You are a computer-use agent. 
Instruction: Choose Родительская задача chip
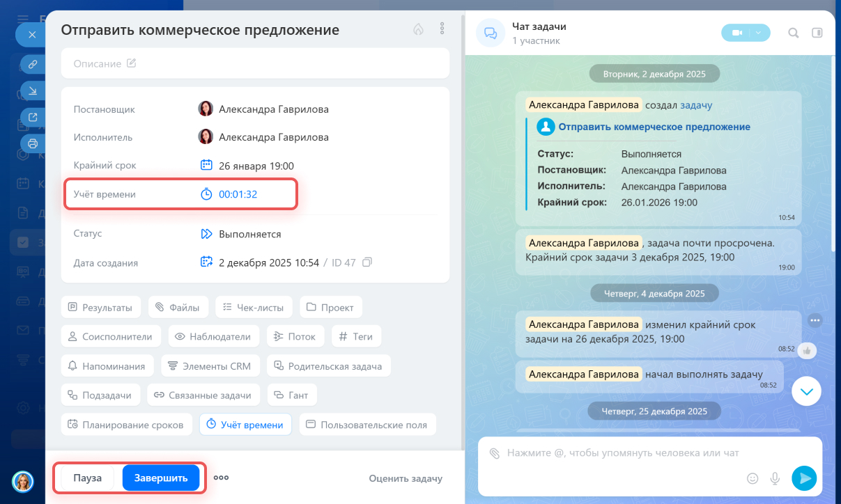[329, 365]
